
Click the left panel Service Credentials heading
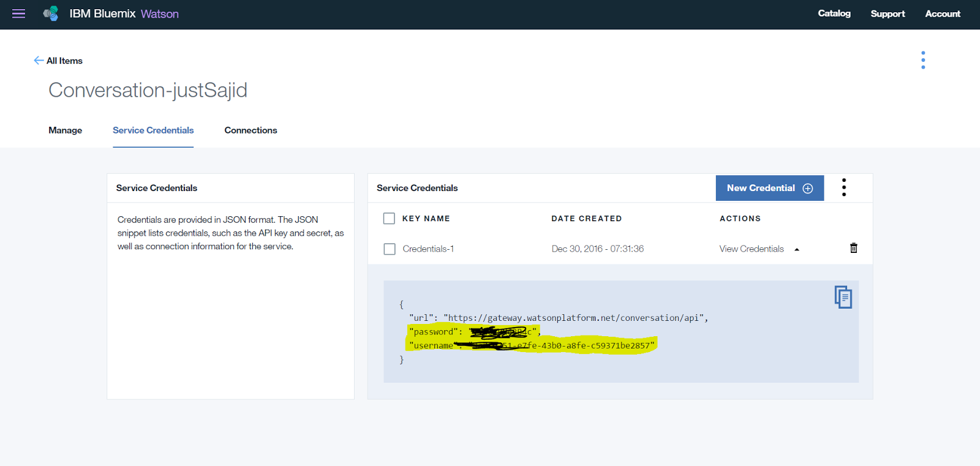pyautogui.click(x=157, y=188)
